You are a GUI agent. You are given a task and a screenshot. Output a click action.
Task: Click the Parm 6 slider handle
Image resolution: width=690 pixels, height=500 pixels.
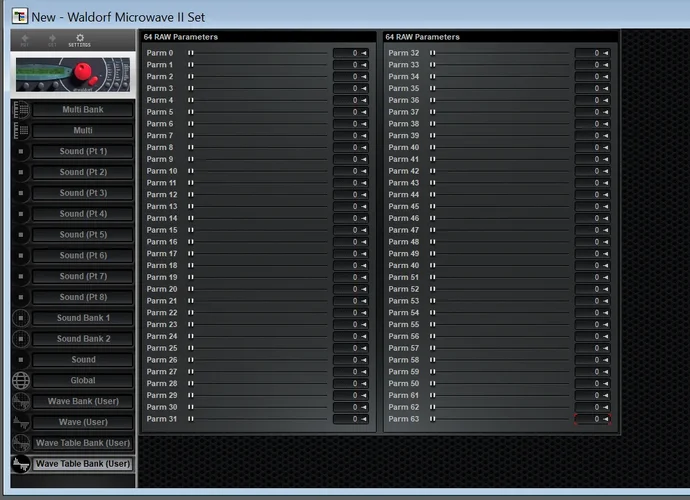click(191, 124)
